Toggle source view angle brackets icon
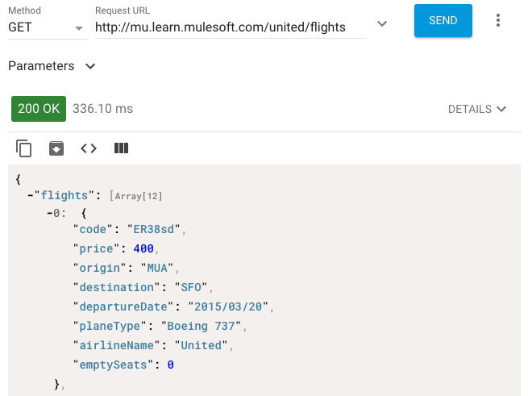 point(89,148)
